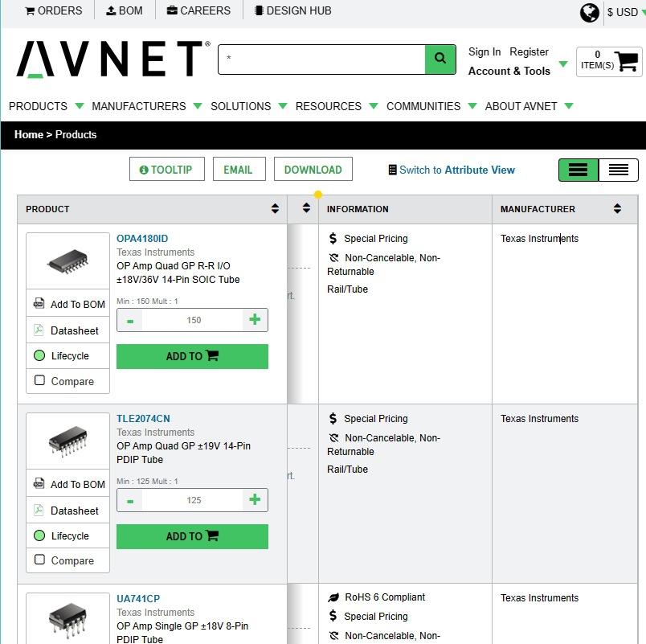The width and height of the screenshot is (646, 644).
Task: Sort by the PRODUCT column arrows
Action: 275,208
